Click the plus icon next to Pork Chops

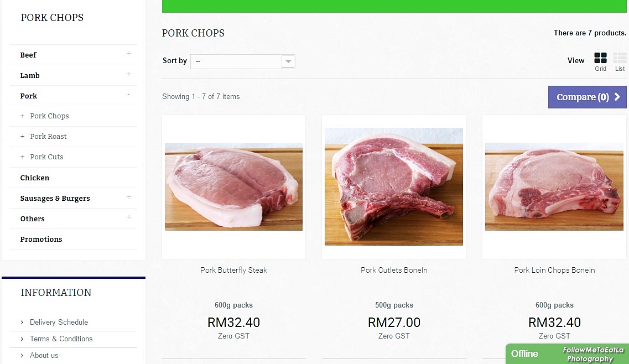23,116
